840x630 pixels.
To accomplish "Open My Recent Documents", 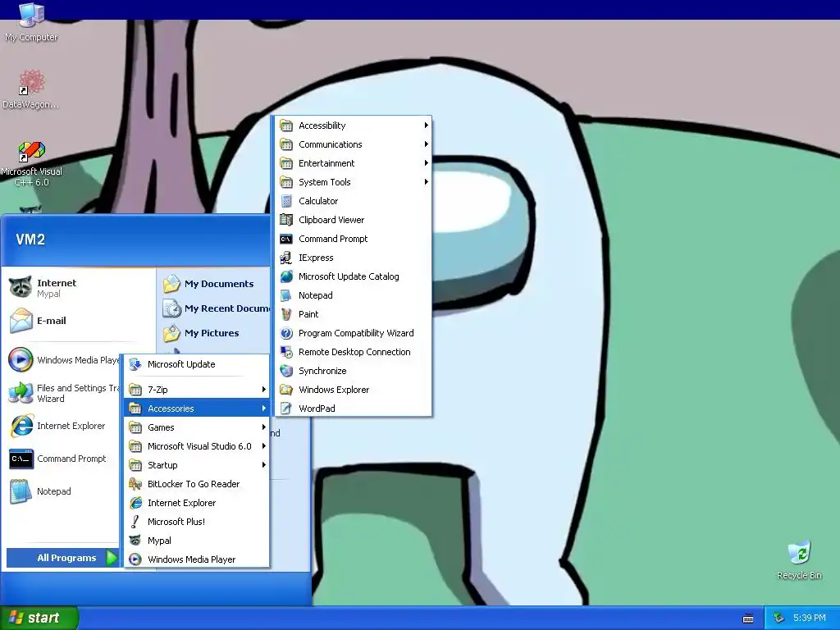I will 215,308.
